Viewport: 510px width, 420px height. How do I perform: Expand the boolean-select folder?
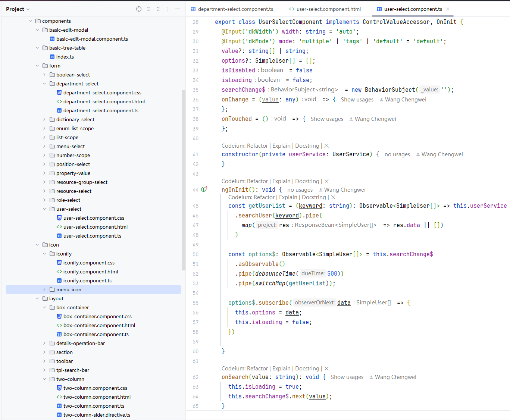(44, 75)
